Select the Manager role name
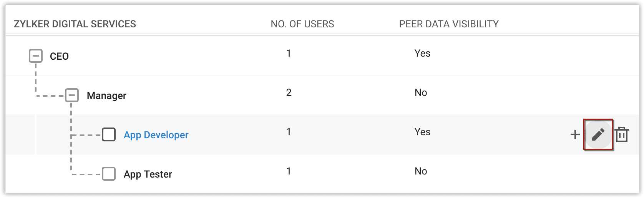The height and width of the screenshot is (198, 644). point(106,96)
